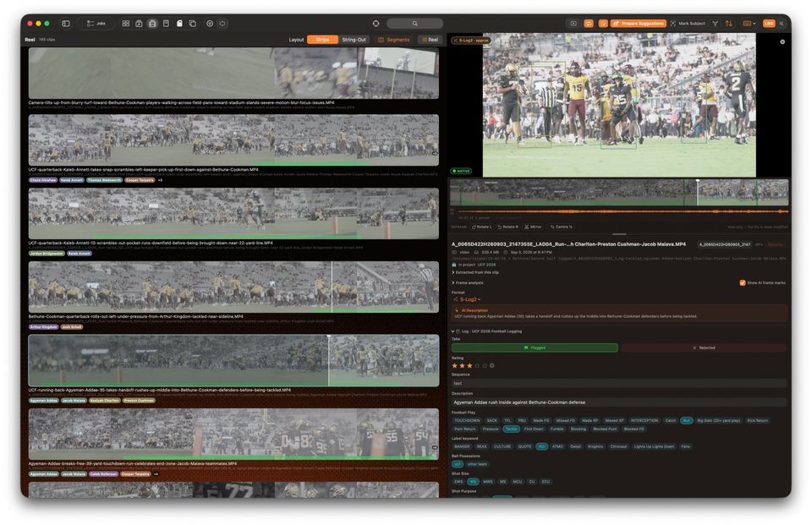Image resolution: width=812 pixels, height=525 pixels.
Task: Switch to the grid view icon
Action: 126,24
